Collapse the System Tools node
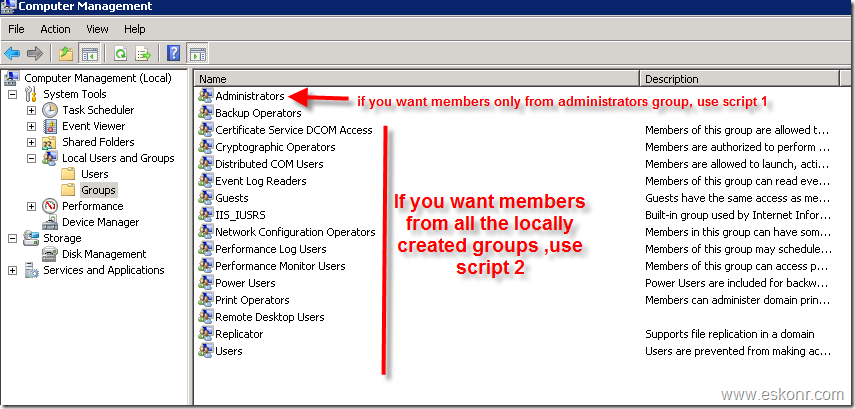Image resolution: width=855 pixels, height=409 pixels. click(13, 94)
